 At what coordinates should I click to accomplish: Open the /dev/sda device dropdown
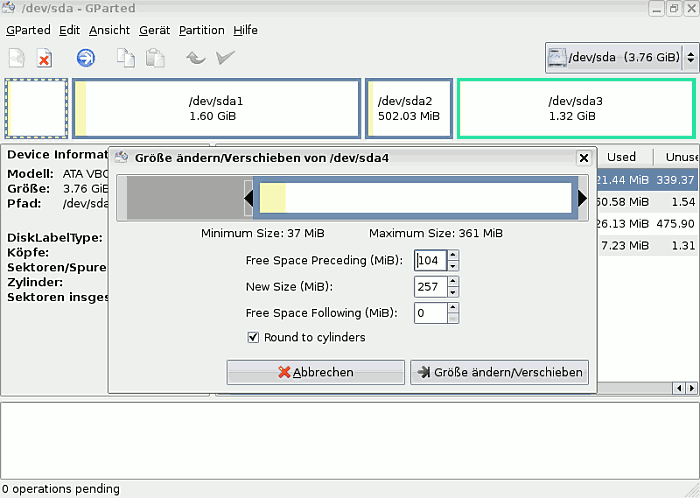pos(622,58)
